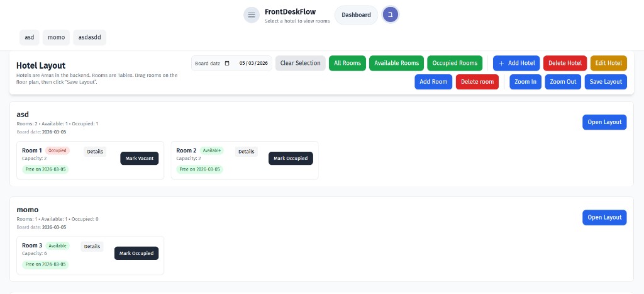Select the asd hotel tab
644x294 pixels.
(29, 37)
